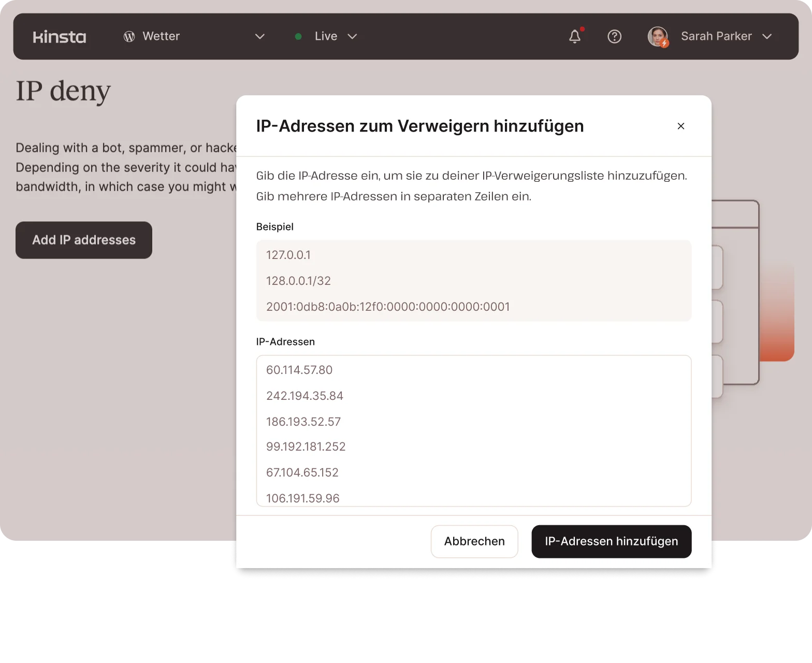Click the IPv6 example address

coord(388,307)
